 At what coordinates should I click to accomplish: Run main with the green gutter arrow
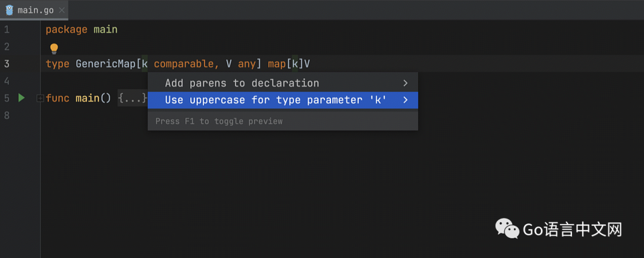point(21,98)
